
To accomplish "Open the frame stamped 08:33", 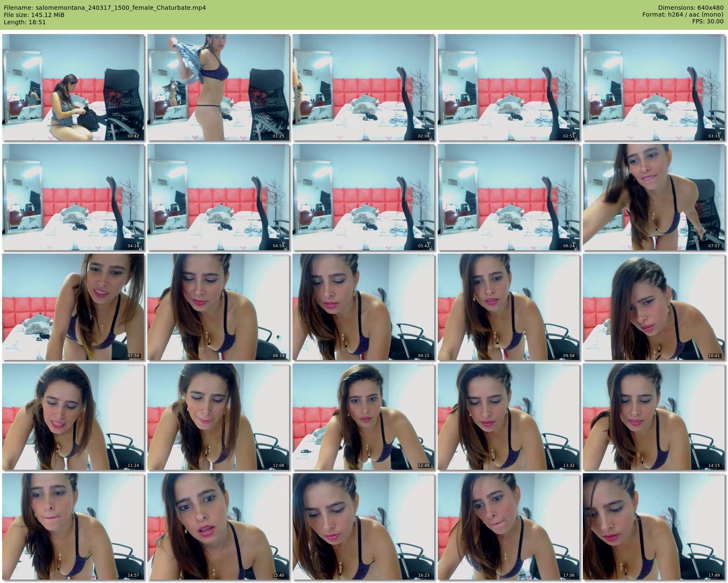I will (x=218, y=307).
